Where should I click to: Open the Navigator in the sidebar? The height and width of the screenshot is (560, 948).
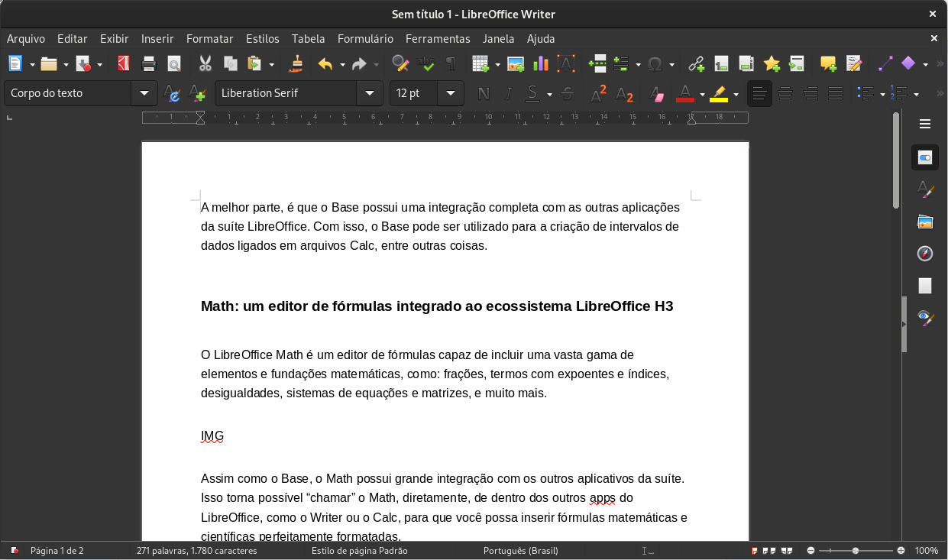[x=924, y=254]
